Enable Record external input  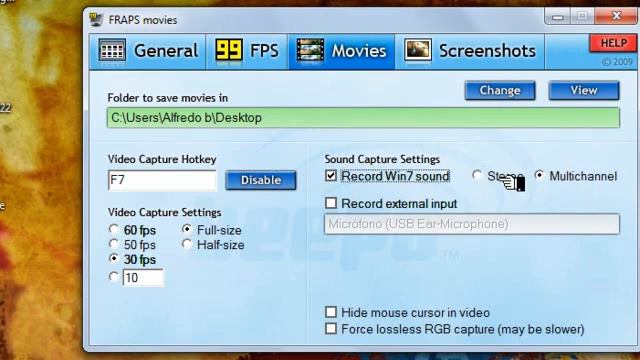click(331, 203)
